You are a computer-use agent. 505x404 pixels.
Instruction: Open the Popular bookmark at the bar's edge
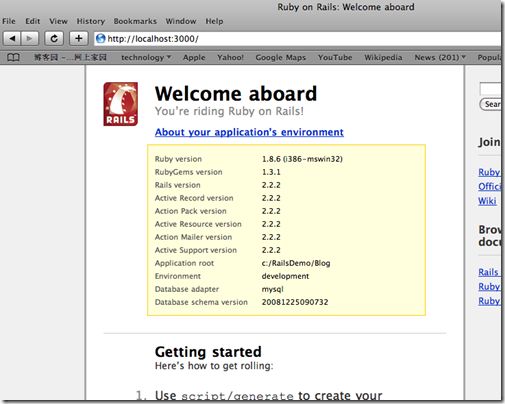[x=489, y=57]
